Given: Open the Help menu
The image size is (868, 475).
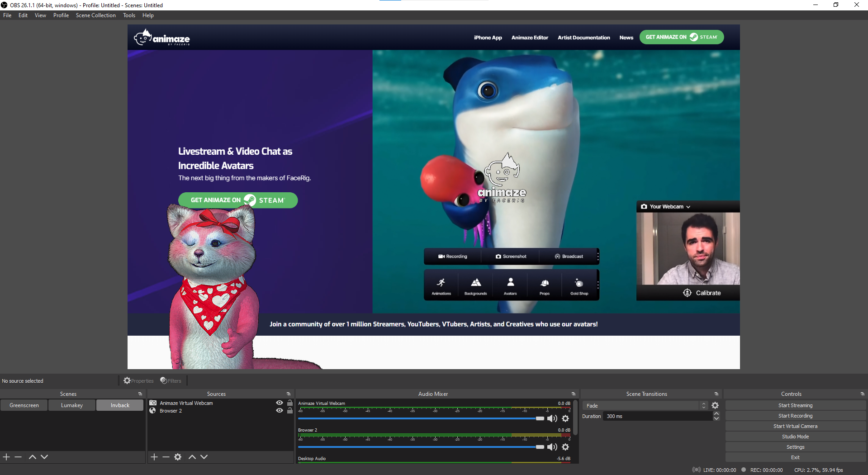Looking at the screenshot, I should point(148,15).
